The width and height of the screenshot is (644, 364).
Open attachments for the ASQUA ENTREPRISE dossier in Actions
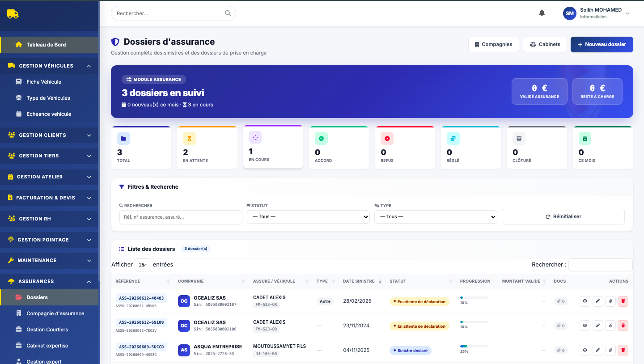tap(610, 350)
